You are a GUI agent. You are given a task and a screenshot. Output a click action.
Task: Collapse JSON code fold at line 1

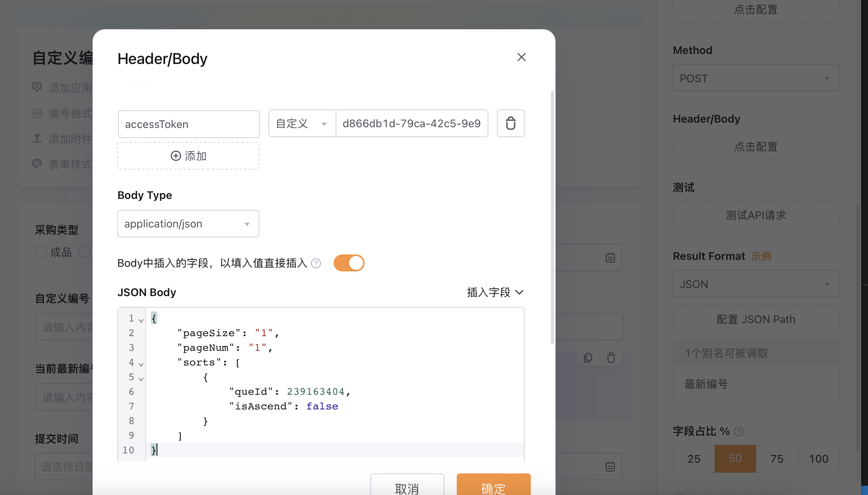[141, 320]
